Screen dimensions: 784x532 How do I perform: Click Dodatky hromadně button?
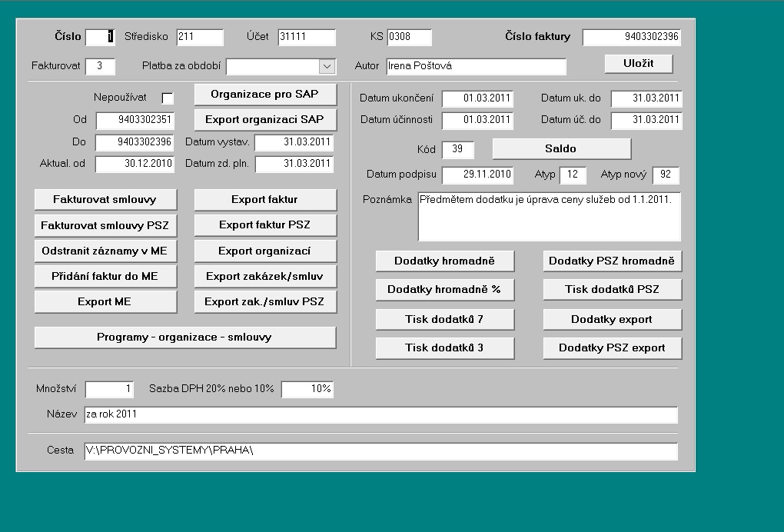tap(444, 261)
